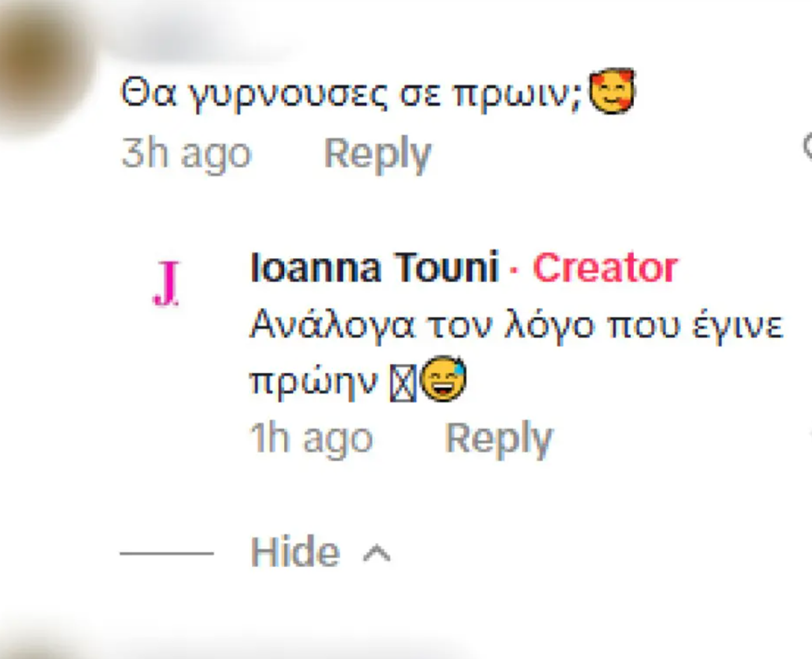Reply to Ioanna Touni's comment
Image resolution: width=812 pixels, height=659 pixels.
[499, 439]
